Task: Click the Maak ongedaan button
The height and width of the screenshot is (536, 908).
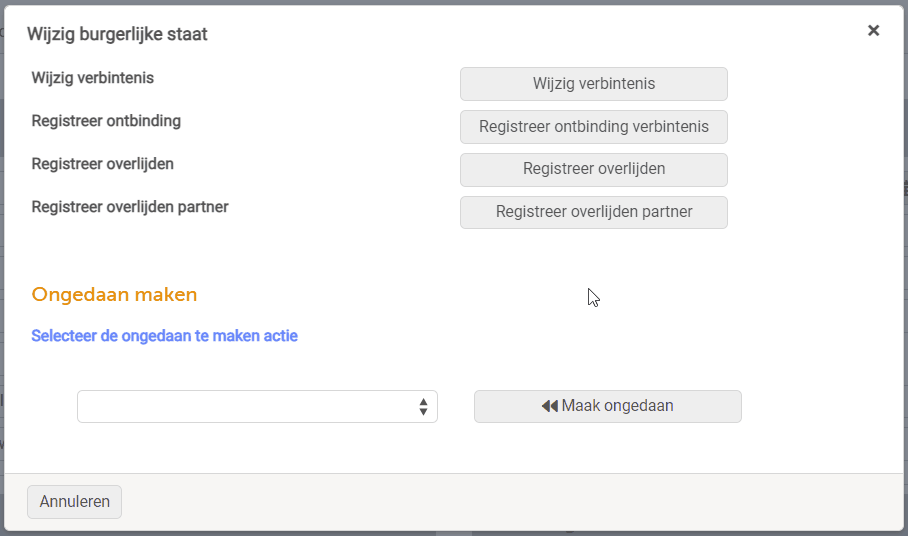Action: (607, 406)
